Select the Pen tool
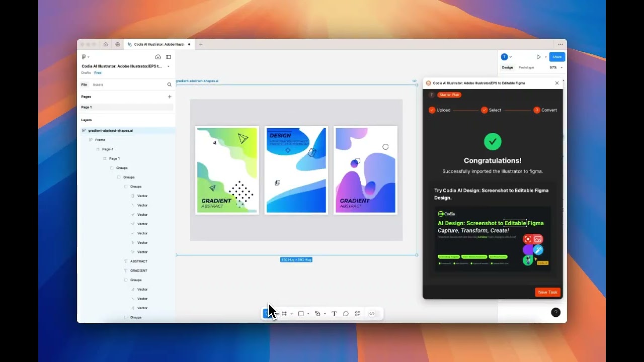 [317, 314]
